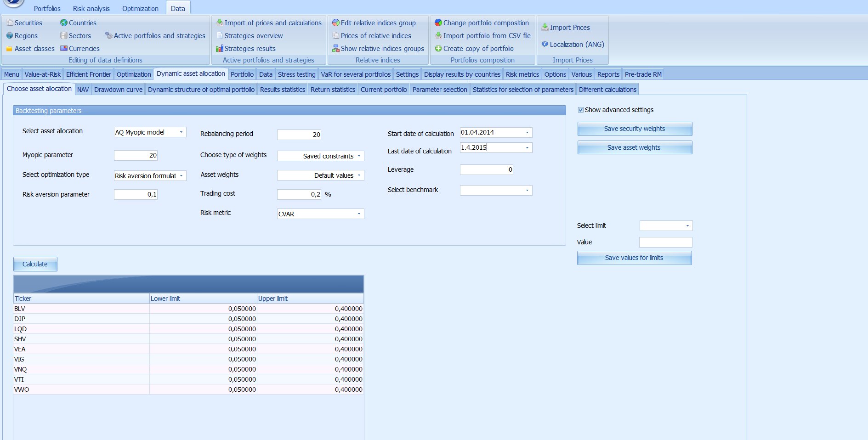868x440 pixels.
Task: Launch Import of prices and calculations
Action: 269,23
